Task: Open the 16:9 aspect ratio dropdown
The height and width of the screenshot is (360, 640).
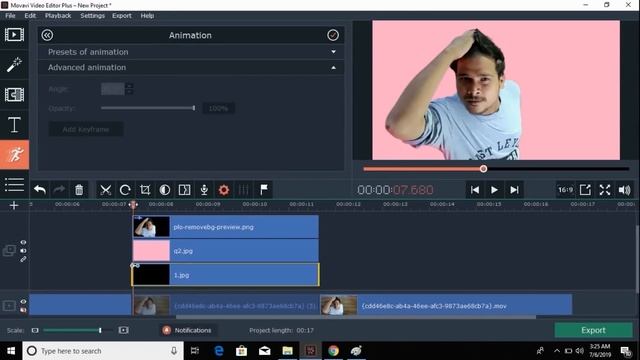Action: (x=565, y=190)
